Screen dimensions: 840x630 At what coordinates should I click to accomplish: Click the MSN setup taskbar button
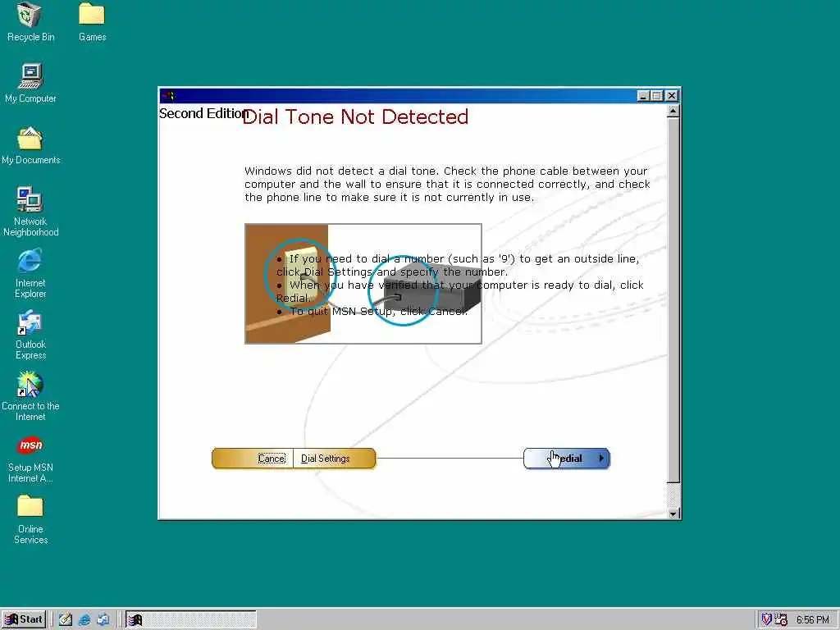point(190,620)
